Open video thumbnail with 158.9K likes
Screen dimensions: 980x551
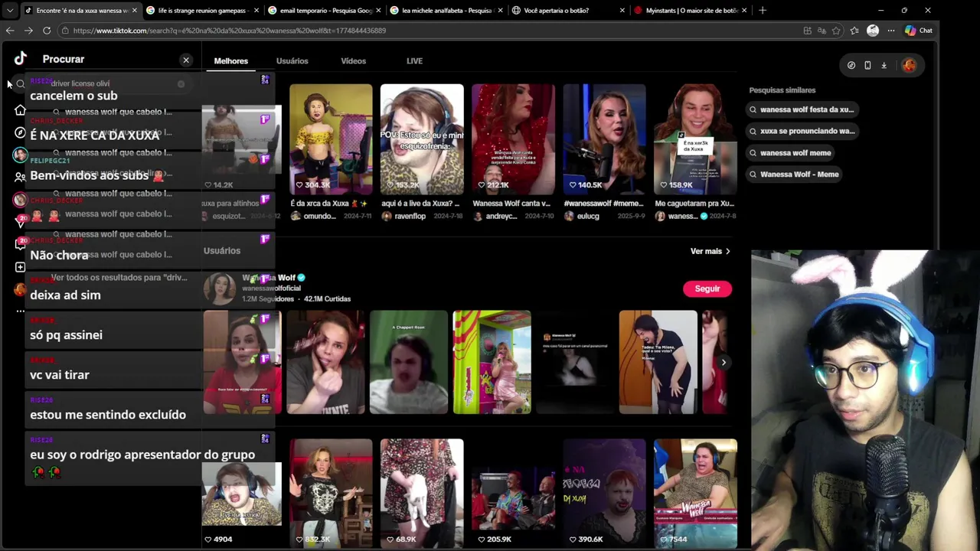695,139
